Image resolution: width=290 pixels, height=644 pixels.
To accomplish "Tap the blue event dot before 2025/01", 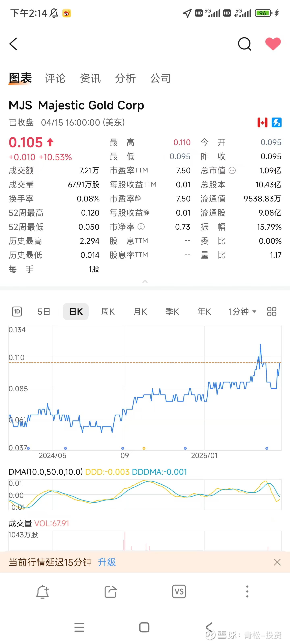I will coord(185,448).
